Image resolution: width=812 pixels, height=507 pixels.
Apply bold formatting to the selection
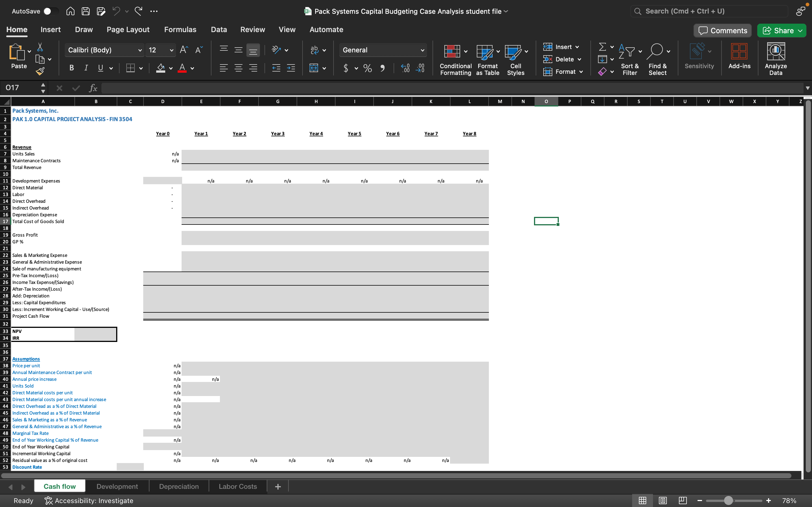(71, 68)
